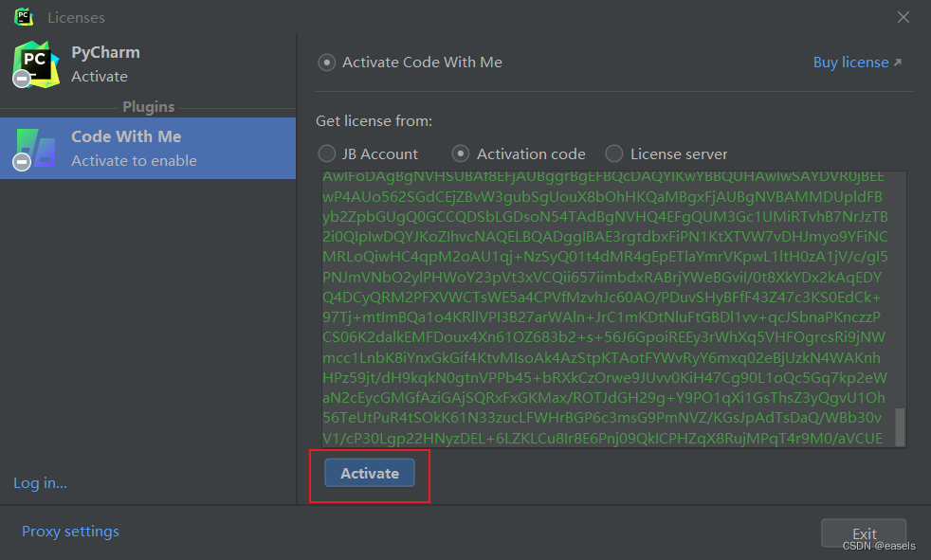931x560 pixels.
Task: Open the Buy license page
Action: [851, 61]
